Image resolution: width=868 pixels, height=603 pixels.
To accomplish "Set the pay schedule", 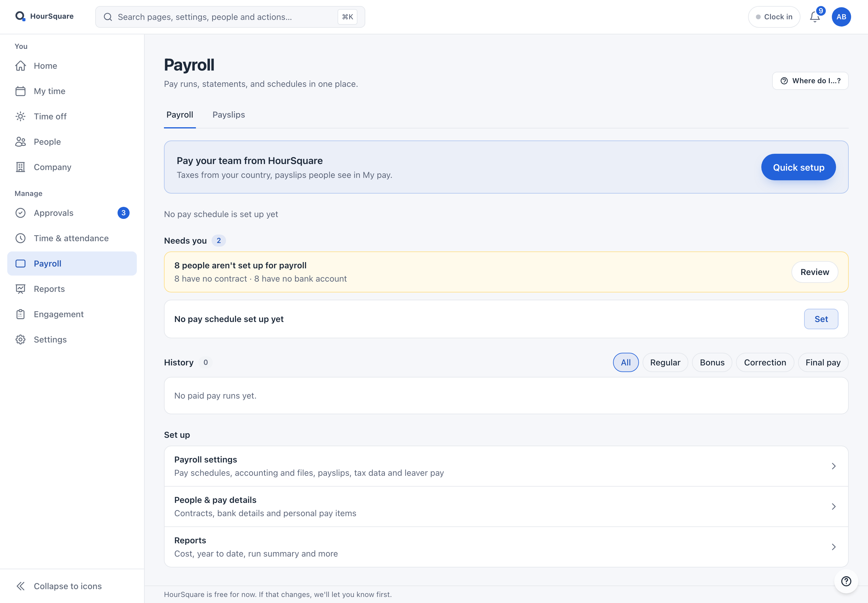I will click(x=821, y=319).
